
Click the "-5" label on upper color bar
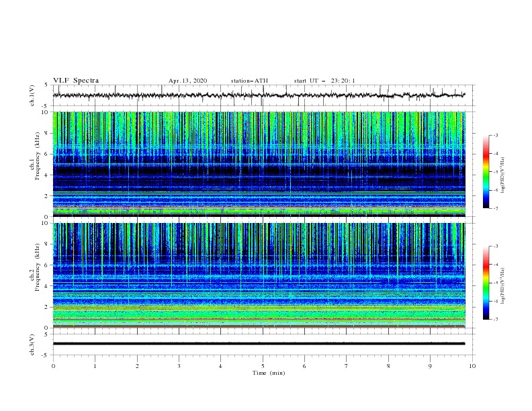click(x=496, y=172)
